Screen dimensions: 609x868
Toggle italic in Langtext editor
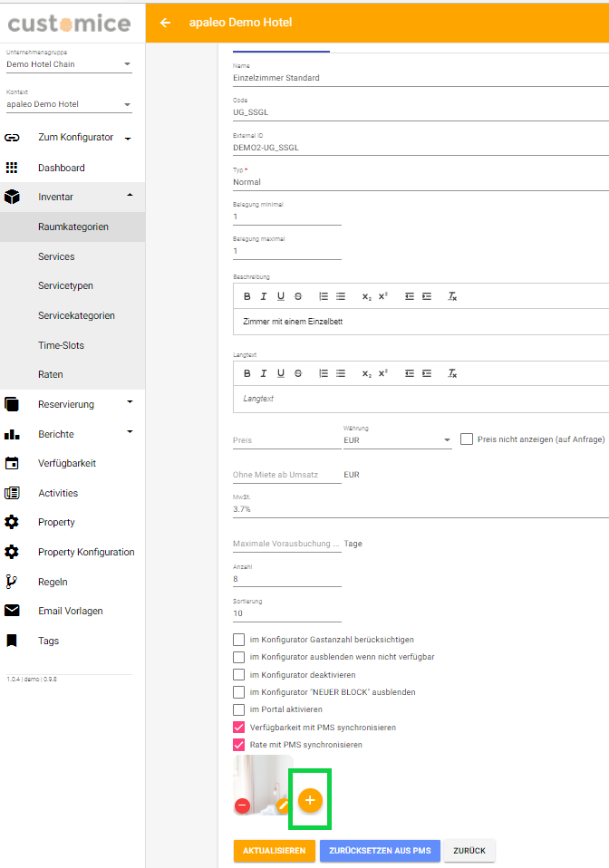click(x=264, y=373)
